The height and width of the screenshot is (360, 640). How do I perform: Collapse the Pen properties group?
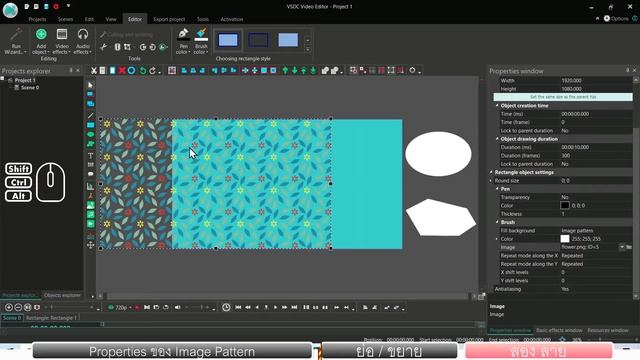coord(497,189)
